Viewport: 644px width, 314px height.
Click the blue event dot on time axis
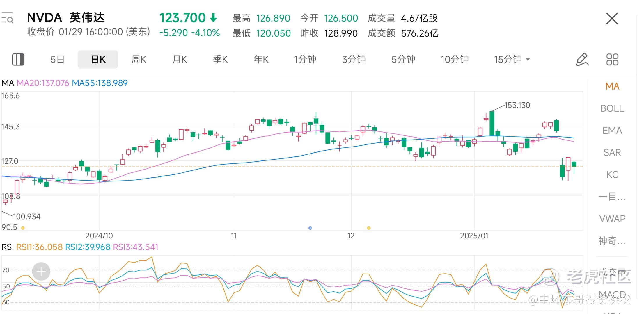[310, 228]
